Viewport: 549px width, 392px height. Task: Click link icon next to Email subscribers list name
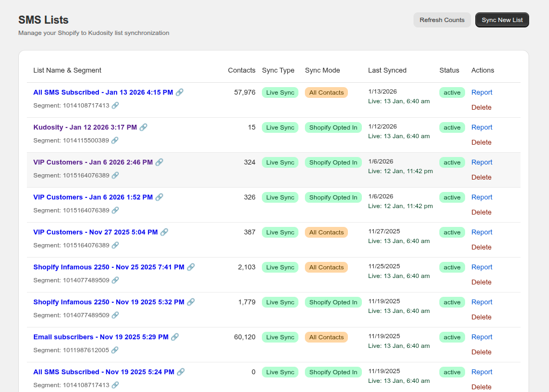point(175,337)
